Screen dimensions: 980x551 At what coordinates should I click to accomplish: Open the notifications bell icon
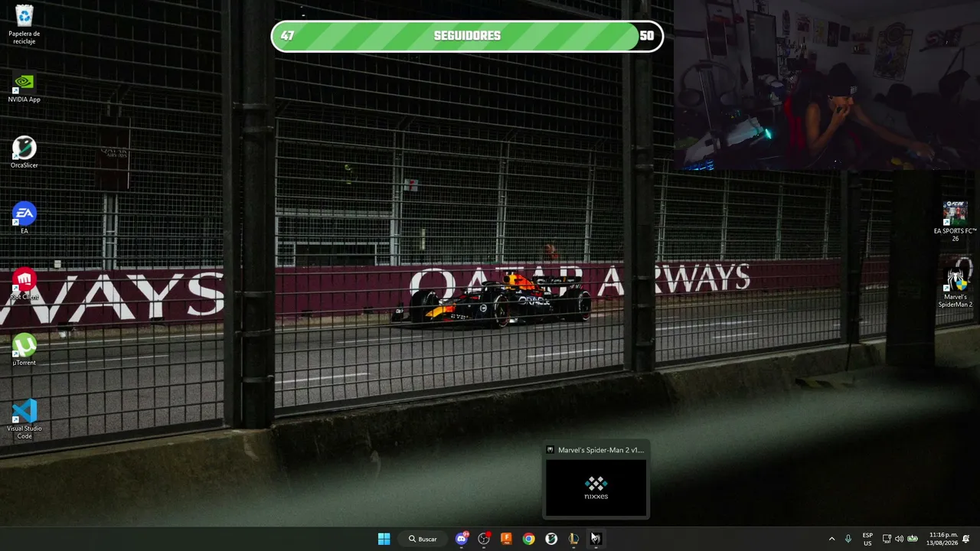(966, 539)
